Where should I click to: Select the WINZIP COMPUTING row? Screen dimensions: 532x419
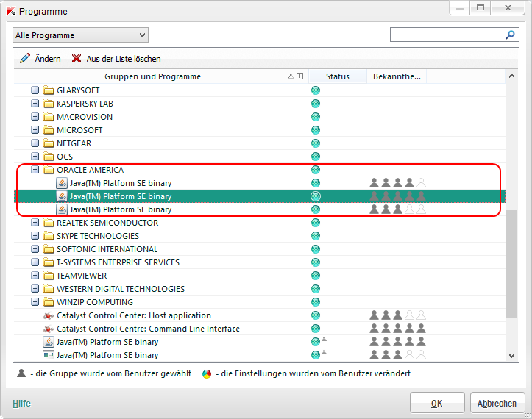click(260, 301)
